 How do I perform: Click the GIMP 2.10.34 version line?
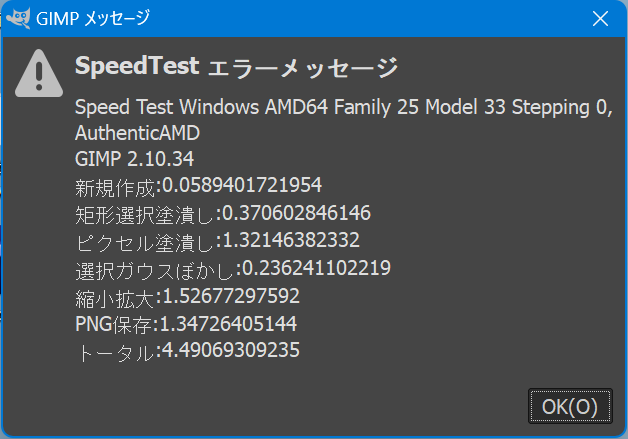coord(135,159)
